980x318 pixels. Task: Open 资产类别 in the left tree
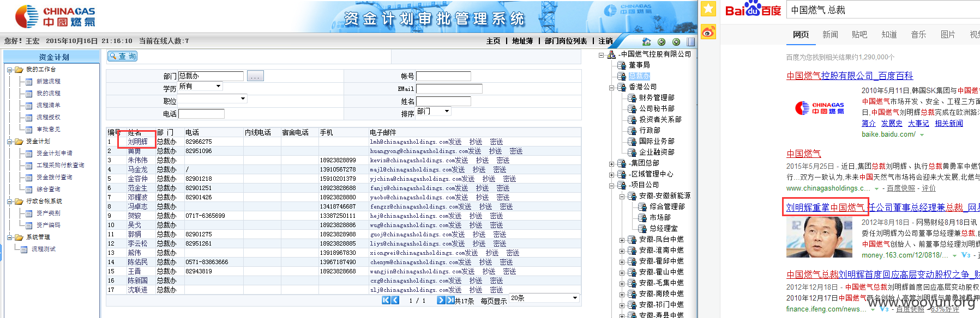coord(49,213)
